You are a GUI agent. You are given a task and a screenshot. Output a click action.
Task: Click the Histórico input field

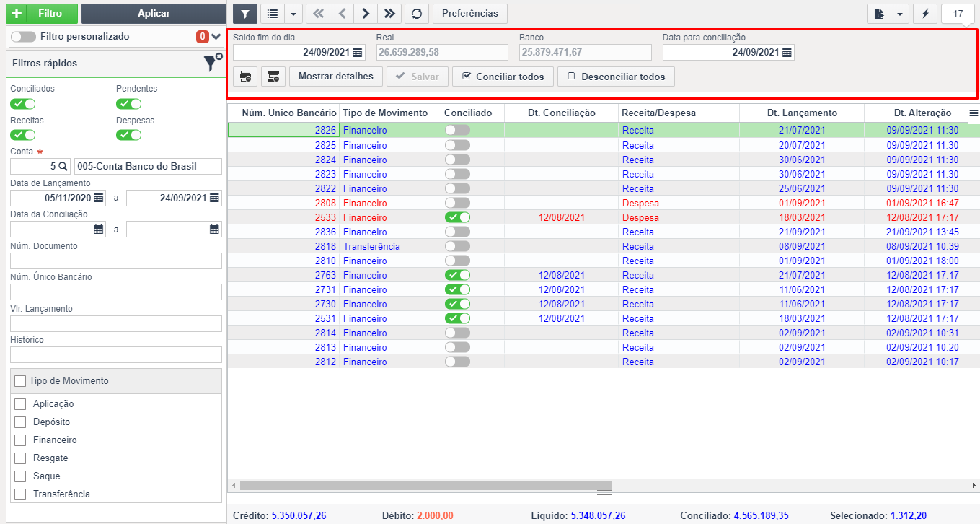pos(116,354)
